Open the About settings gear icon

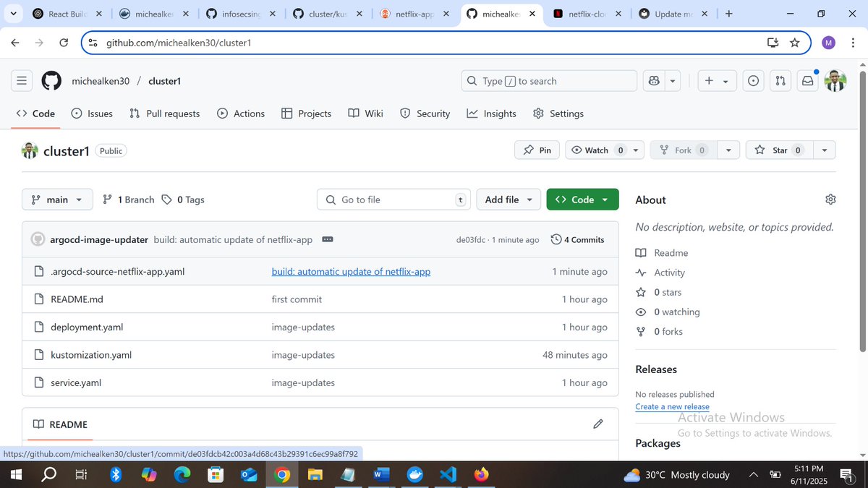point(830,200)
